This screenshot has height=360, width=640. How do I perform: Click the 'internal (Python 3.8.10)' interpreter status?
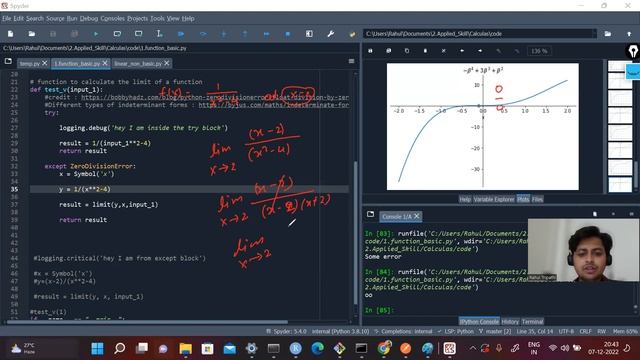340,331
